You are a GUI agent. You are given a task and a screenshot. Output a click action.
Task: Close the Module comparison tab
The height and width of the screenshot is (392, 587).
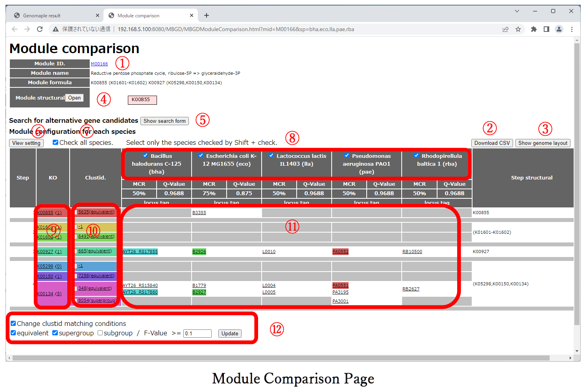pyautogui.click(x=192, y=15)
